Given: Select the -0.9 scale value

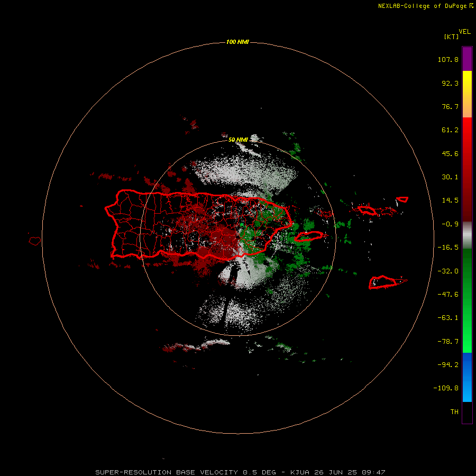Looking at the screenshot, I should pos(450,224).
